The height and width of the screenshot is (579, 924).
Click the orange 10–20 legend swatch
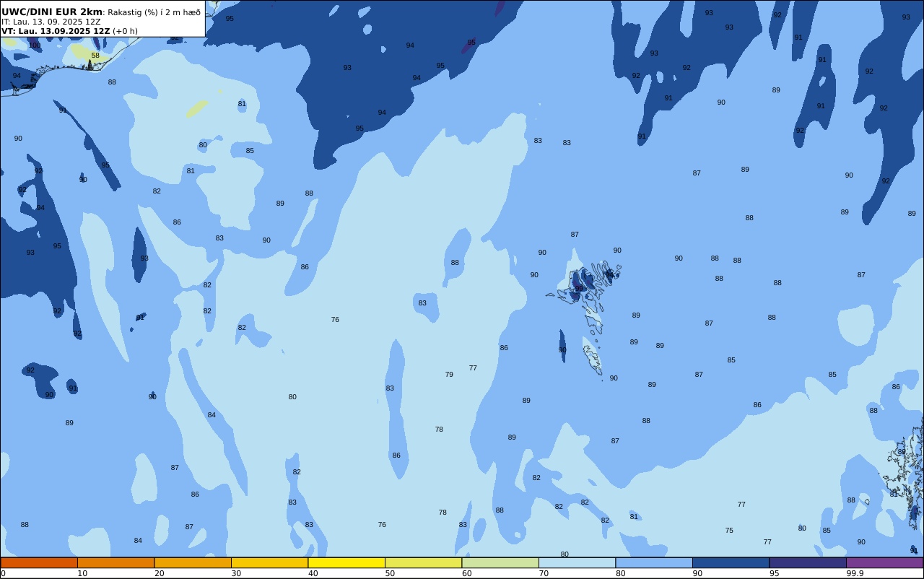click(x=115, y=562)
